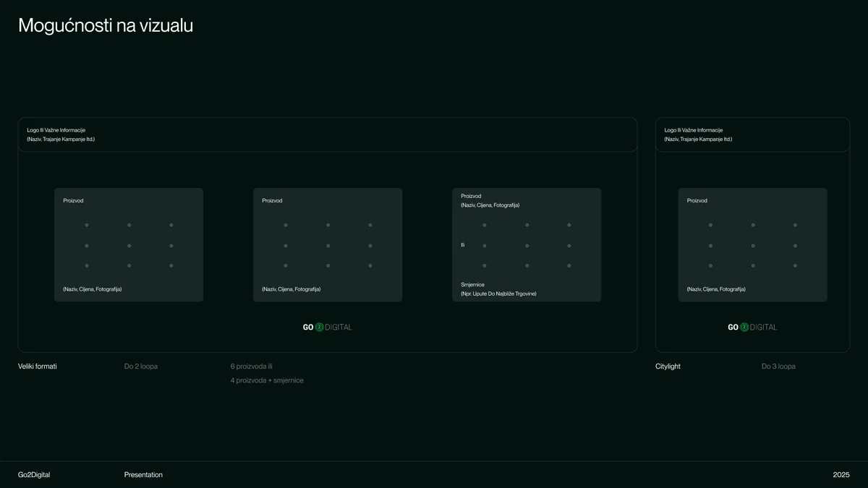Click the 6 proizvoda ili text
Viewport: 868px width, 488px height.
(252, 367)
